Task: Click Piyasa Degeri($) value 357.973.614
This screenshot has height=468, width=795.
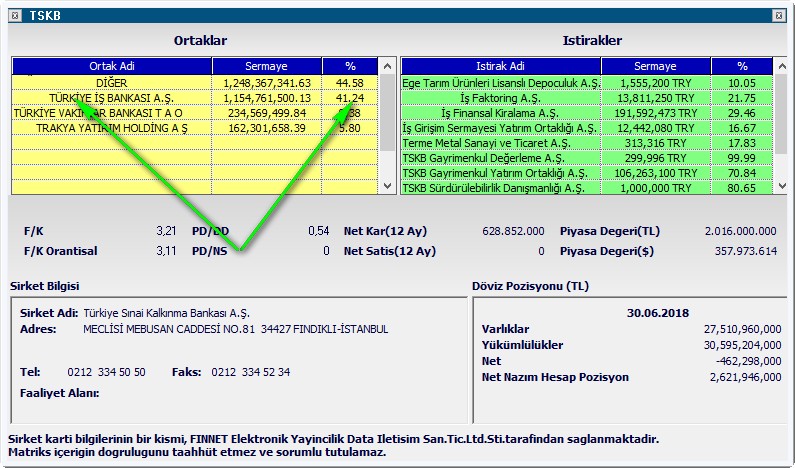Action: pos(746,251)
